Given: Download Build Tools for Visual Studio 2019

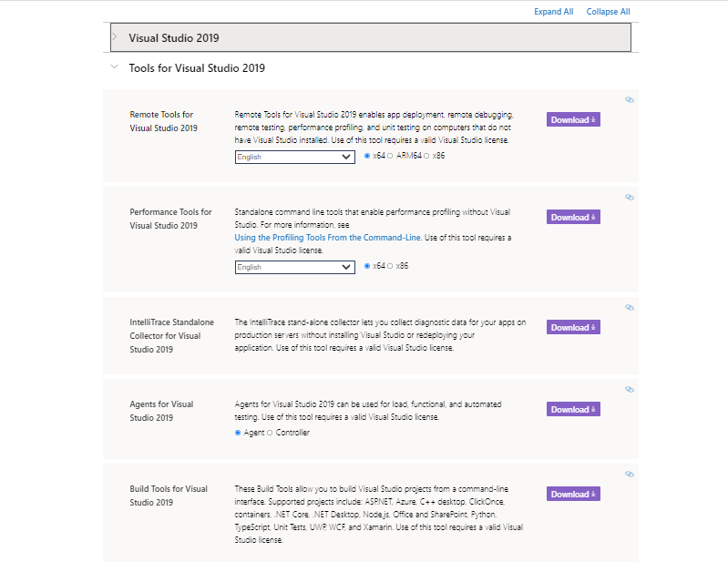Looking at the screenshot, I should click(x=573, y=494).
